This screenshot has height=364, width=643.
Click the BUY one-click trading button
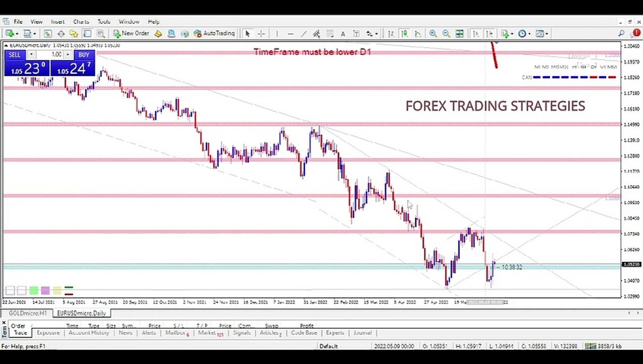(x=84, y=55)
